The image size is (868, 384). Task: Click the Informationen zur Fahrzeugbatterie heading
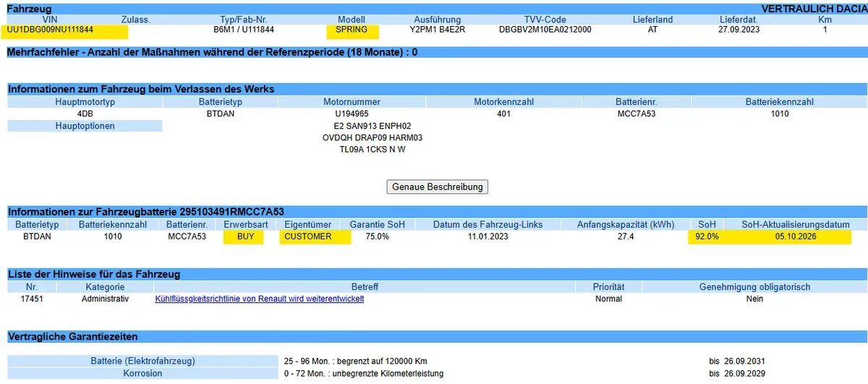(x=145, y=212)
